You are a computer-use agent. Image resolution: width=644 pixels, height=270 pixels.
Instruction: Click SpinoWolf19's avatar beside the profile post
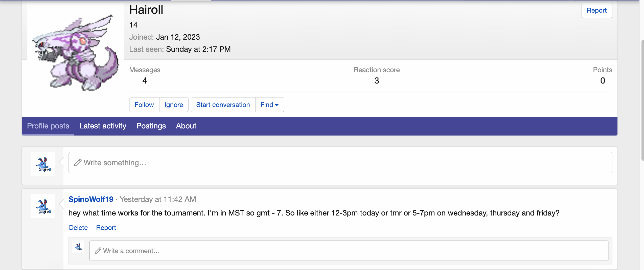click(43, 206)
